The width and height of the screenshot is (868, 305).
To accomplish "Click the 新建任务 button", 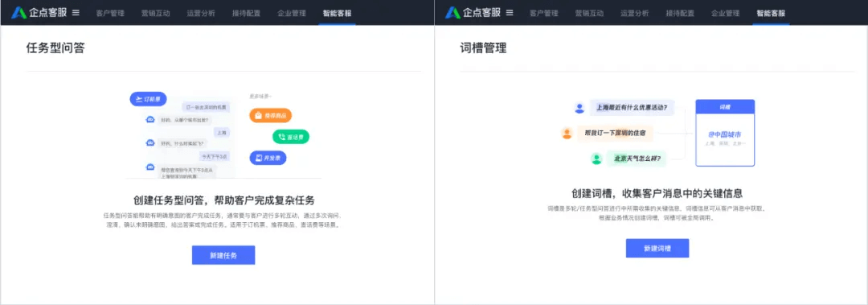I will pyautogui.click(x=223, y=255).
